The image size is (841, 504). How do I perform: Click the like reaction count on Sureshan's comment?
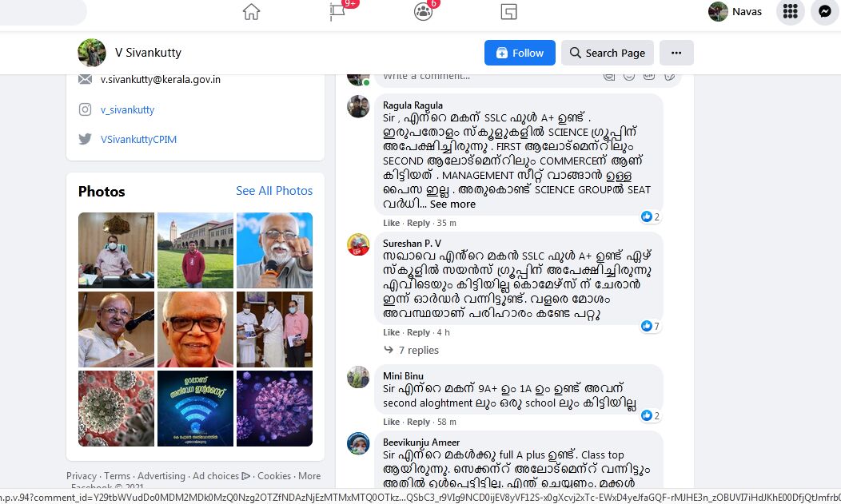point(650,326)
